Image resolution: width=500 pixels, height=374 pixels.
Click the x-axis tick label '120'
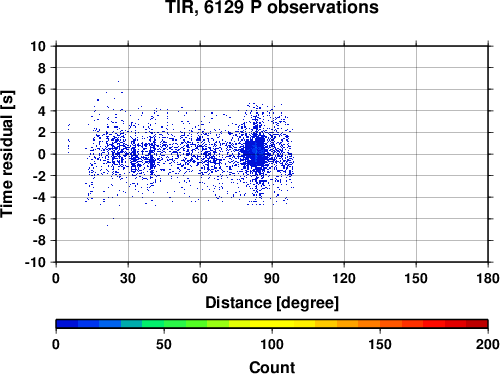tap(344, 278)
